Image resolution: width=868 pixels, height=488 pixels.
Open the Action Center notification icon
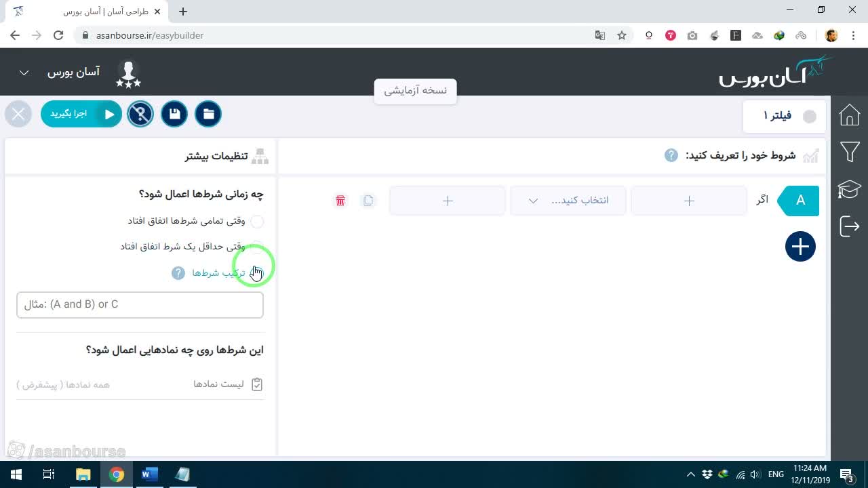(x=847, y=474)
